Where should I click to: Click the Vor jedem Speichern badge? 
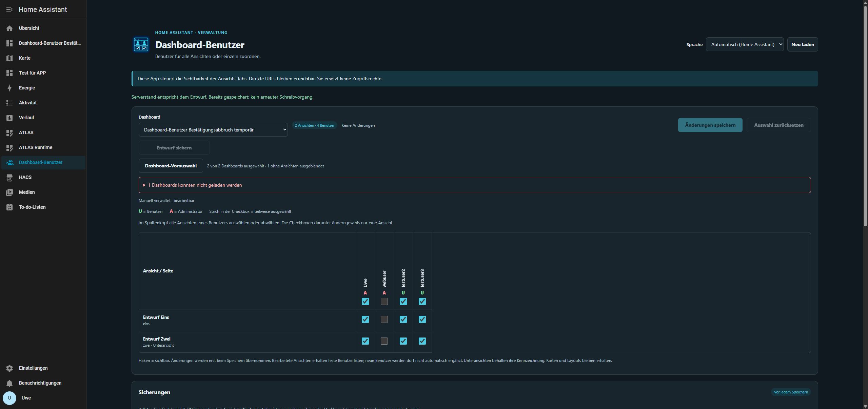(791, 392)
